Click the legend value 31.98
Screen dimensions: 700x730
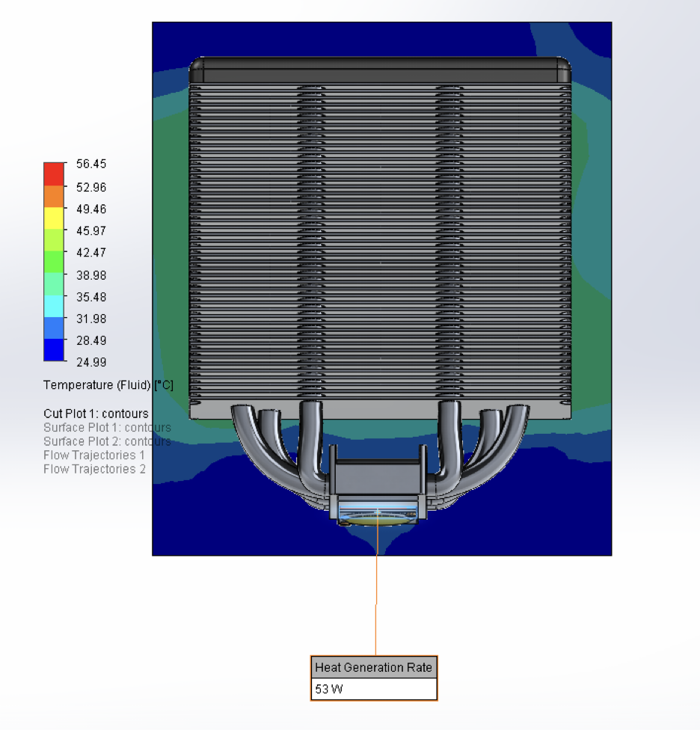(x=91, y=319)
